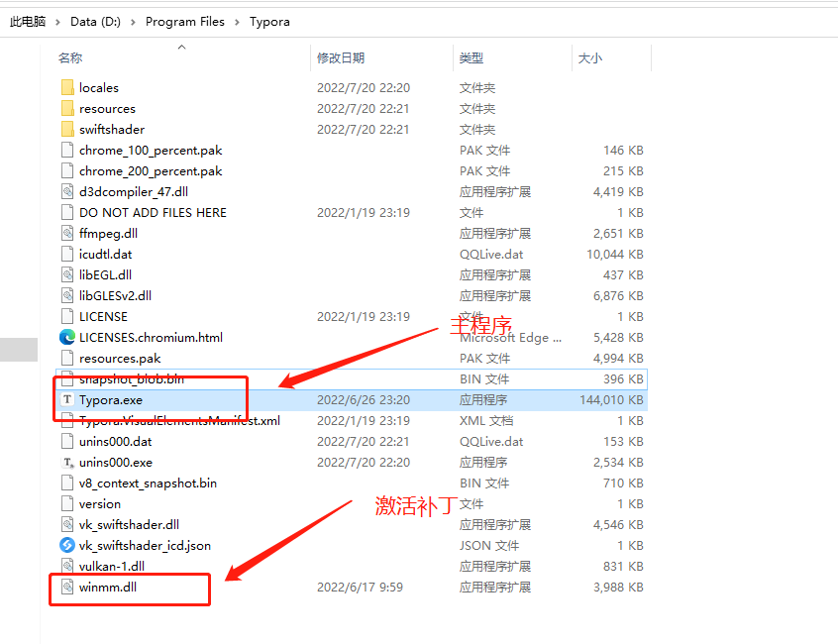
Task: Click the XML 文档 type cell
Action: click(x=486, y=421)
